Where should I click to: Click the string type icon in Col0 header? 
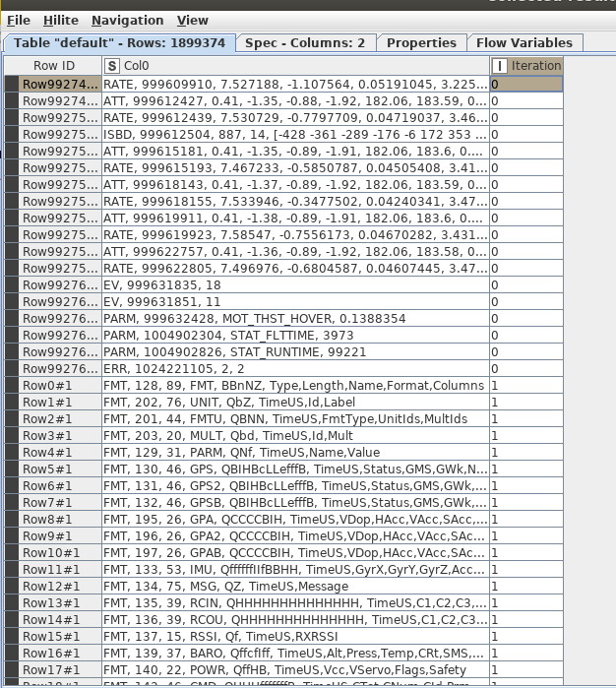(x=112, y=66)
